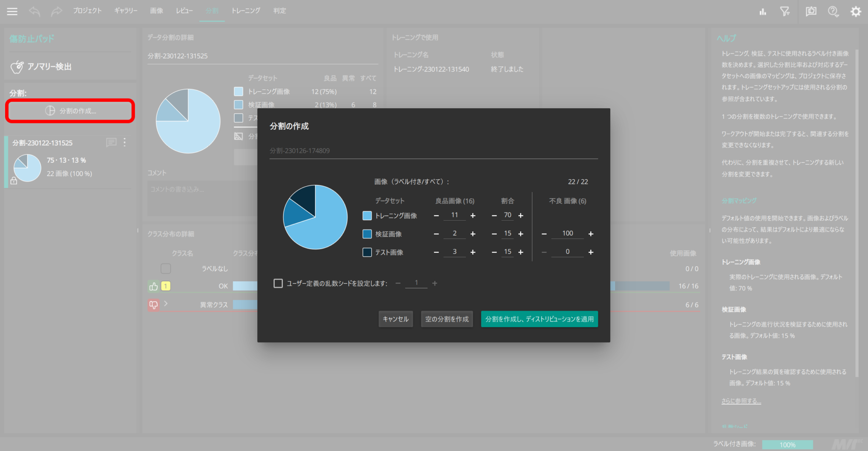Open three-dot menu for 分割-230122-131525

click(x=125, y=143)
